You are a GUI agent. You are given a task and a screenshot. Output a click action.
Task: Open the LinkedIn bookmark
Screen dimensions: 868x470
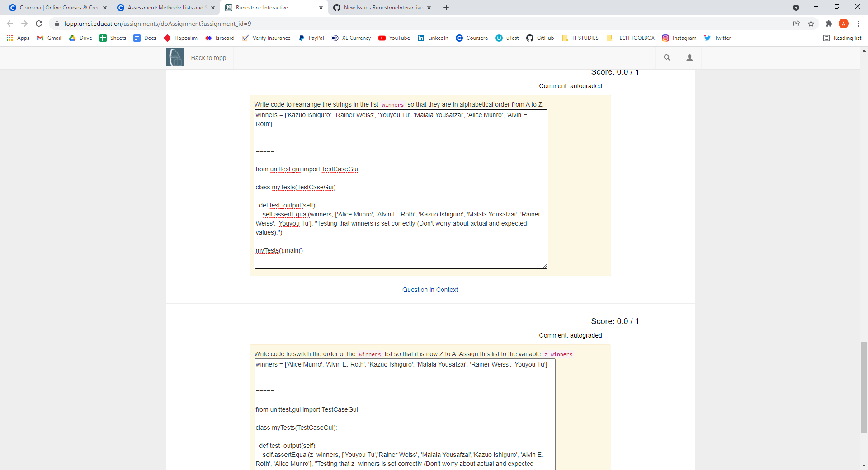tap(433, 38)
